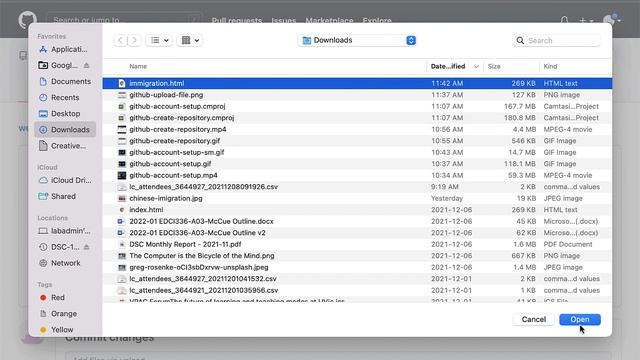Viewport: 640px width, 360px height.
Task: Click the Search field in the dialog
Action: point(556,40)
